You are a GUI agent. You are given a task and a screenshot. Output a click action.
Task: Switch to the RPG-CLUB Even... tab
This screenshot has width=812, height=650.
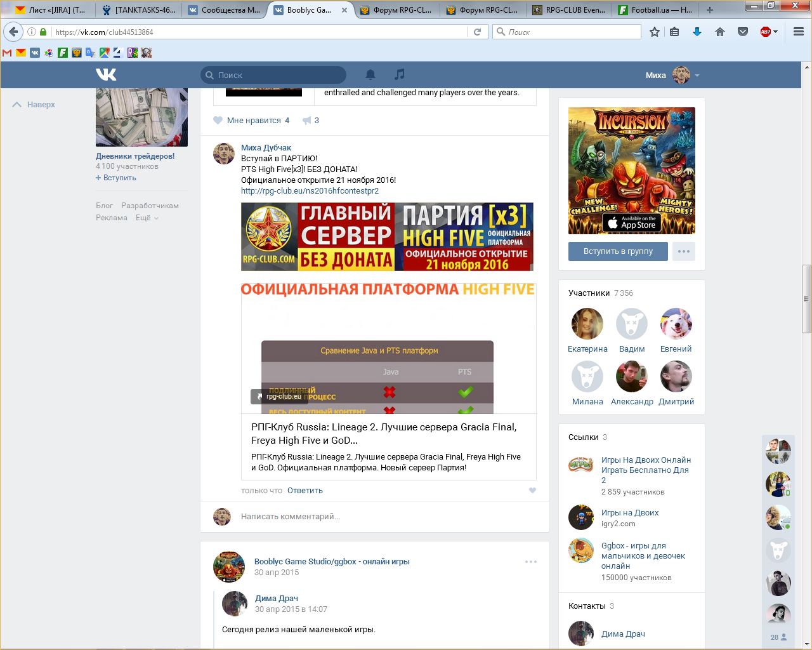[570, 10]
